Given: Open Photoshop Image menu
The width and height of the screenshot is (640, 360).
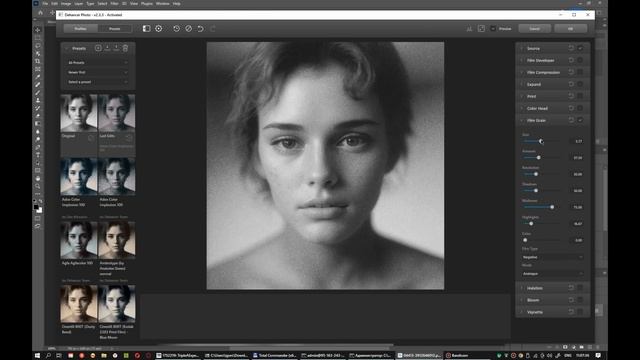Looking at the screenshot, I should (x=66, y=4).
